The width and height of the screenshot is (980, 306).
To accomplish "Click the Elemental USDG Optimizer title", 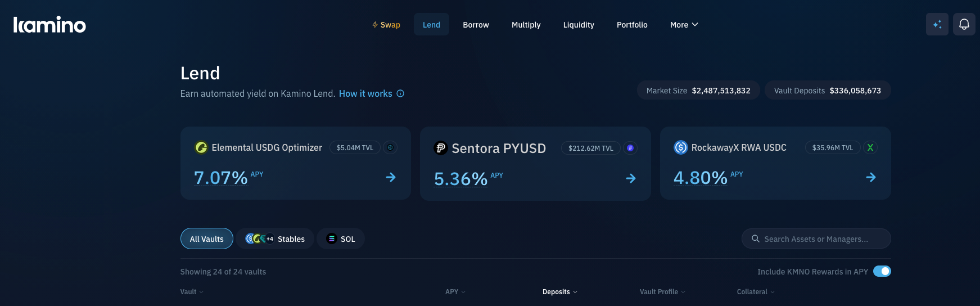I will 267,147.
